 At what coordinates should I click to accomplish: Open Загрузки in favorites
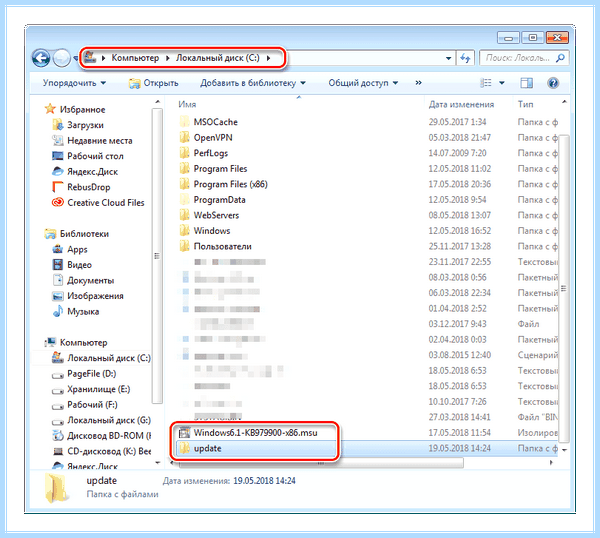click(85, 125)
